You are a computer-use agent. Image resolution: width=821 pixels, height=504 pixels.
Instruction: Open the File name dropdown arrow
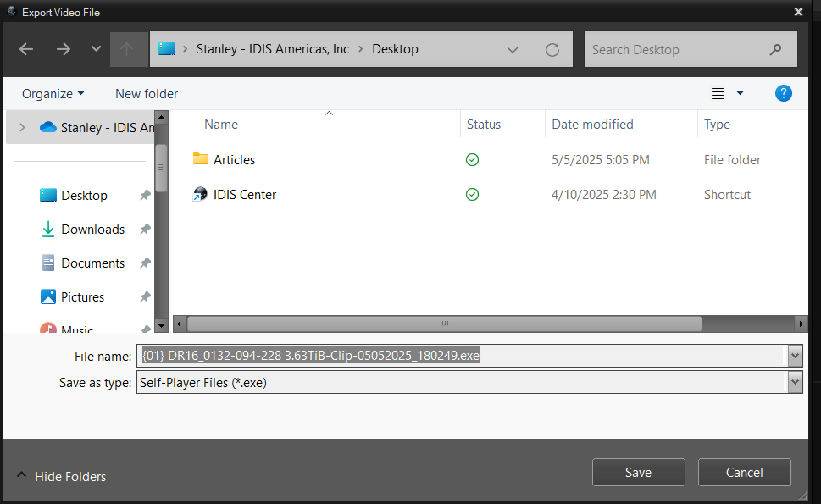pos(795,356)
